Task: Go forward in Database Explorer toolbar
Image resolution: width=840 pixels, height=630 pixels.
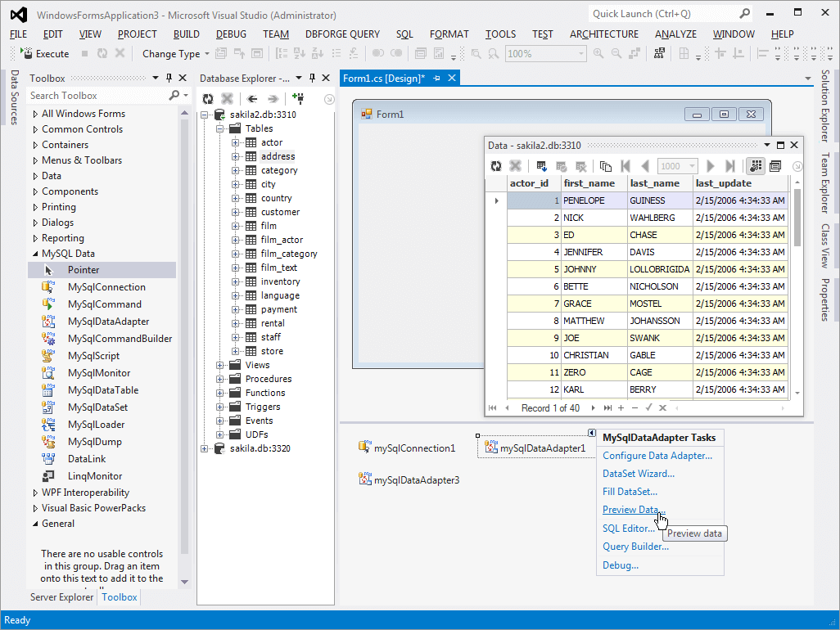Action: (x=273, y=98)
